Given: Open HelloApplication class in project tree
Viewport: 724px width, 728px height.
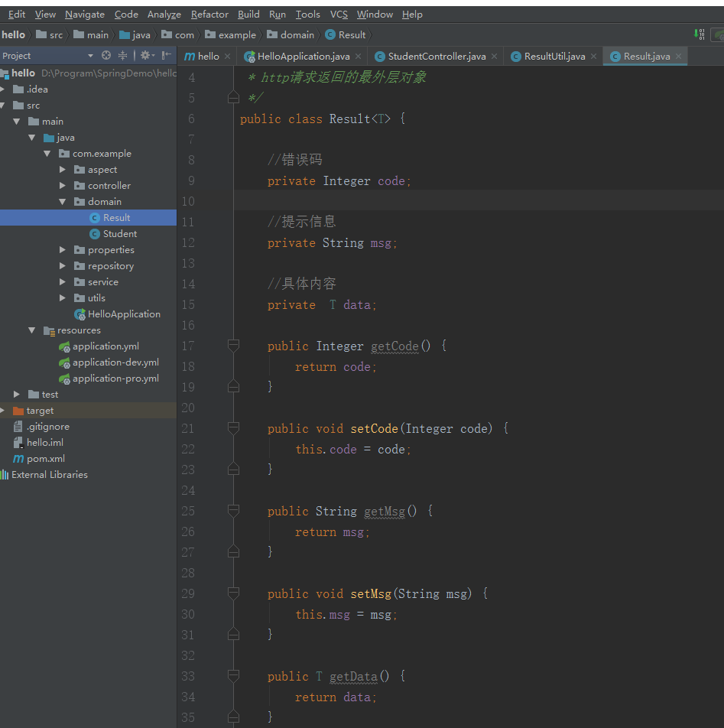Looking at the screenshot, I should [123, 314].
